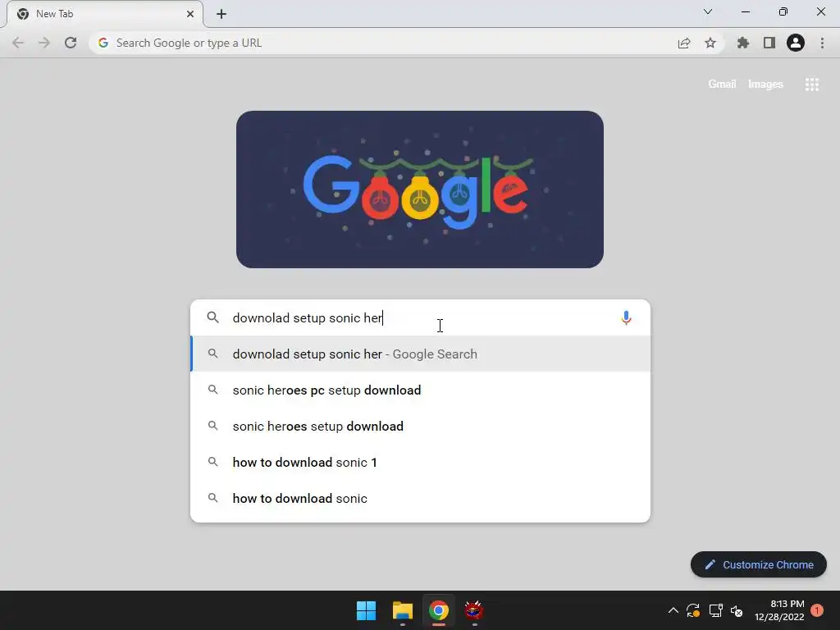Select suggestion 'downolad setup sonic her - Google Search'
This screenshot has width=840, height=630.
point(421,354)
